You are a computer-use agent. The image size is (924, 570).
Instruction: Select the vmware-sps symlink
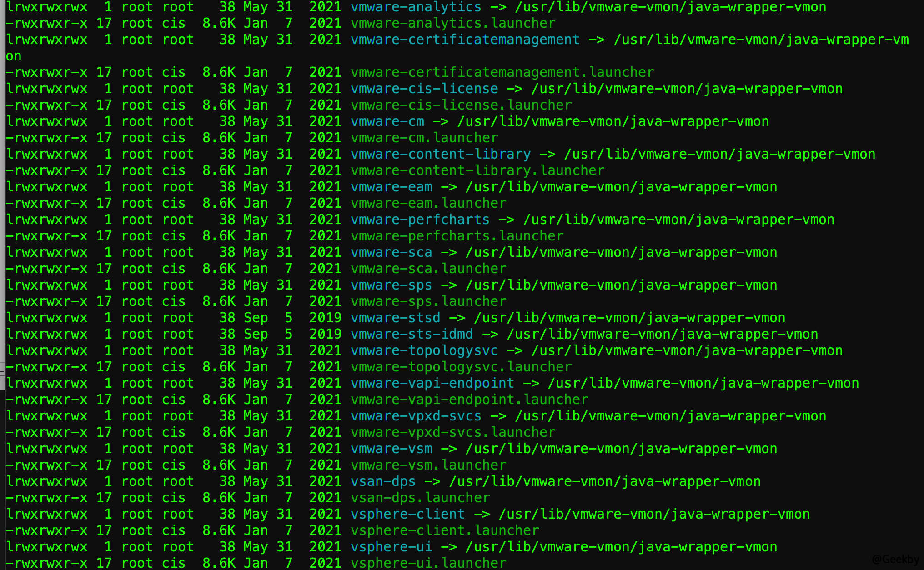[391, 285]
